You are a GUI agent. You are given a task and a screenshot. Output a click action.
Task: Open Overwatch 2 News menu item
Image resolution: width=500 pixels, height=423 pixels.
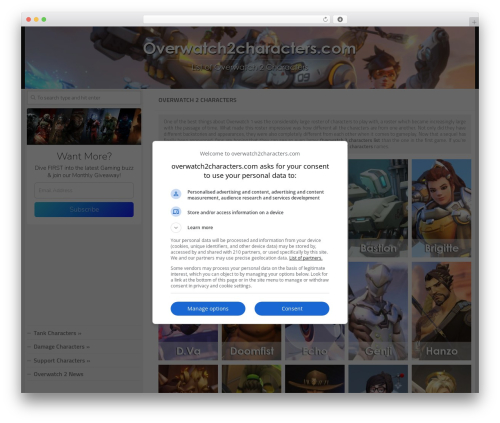click(58, 374)
